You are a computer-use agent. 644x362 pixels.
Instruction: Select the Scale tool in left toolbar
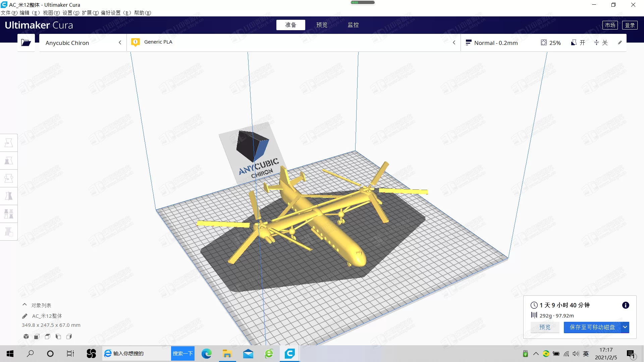9,161
